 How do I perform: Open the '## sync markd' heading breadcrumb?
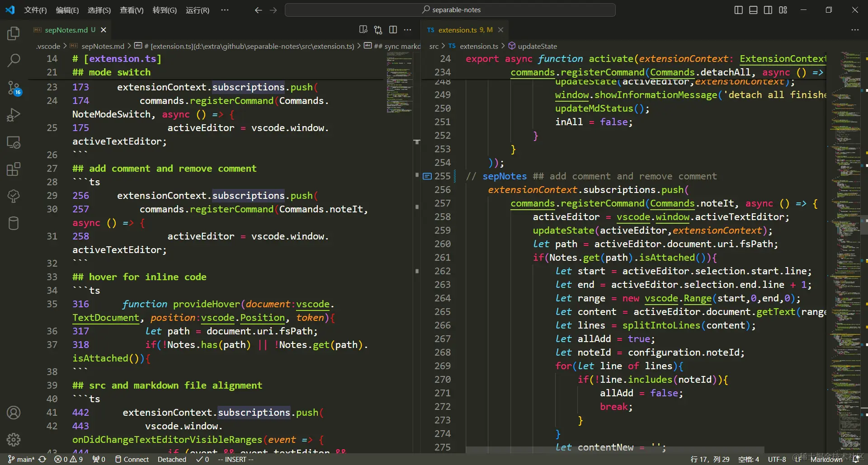[x=392, y=46]
